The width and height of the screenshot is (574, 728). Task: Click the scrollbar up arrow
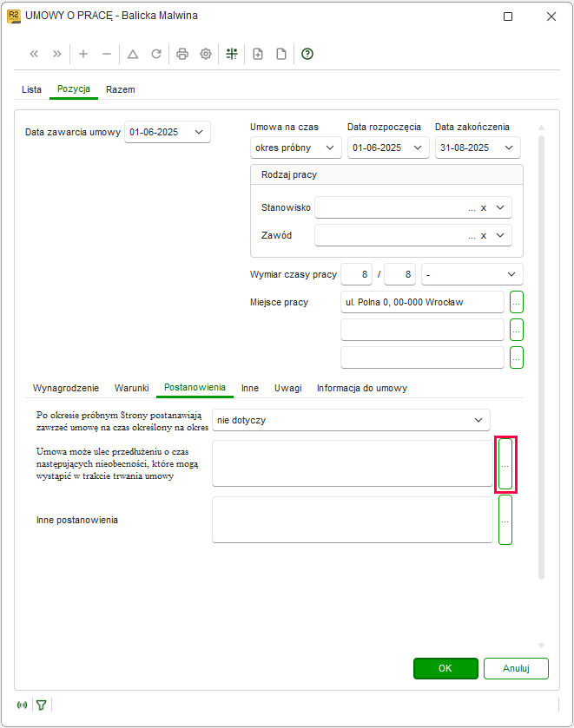click(541, 128)
